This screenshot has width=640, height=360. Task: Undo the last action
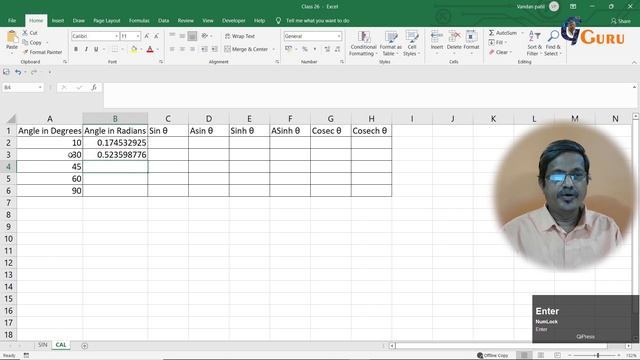[18, 72]
